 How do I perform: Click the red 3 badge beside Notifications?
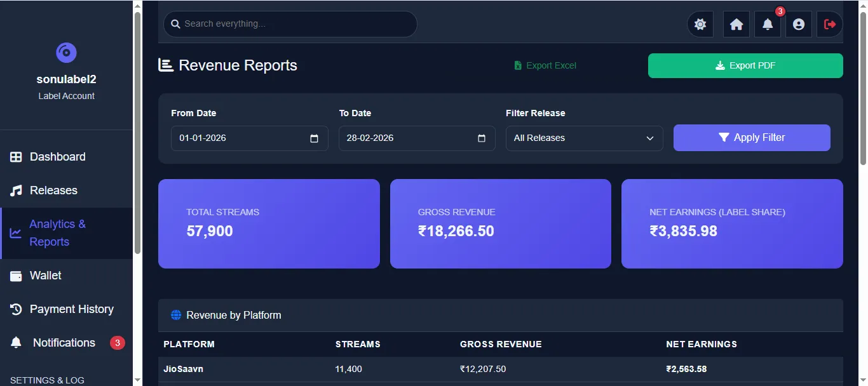117,343
